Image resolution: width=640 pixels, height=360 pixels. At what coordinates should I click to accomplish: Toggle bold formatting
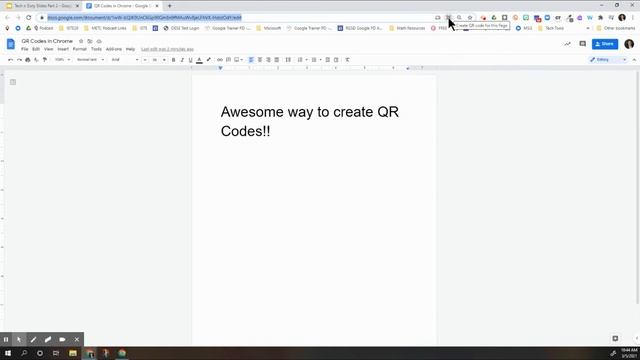173,60
